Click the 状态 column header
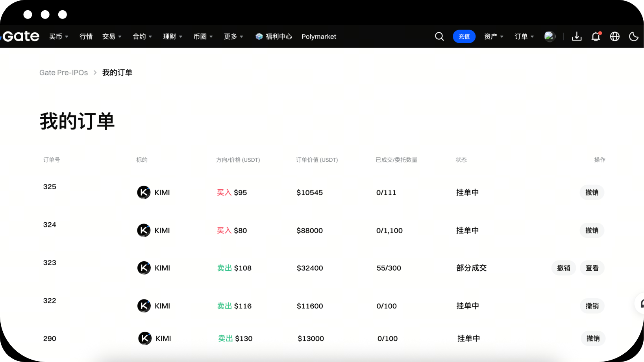This screenshot has height=362, width=644. [x=461, y=160]
